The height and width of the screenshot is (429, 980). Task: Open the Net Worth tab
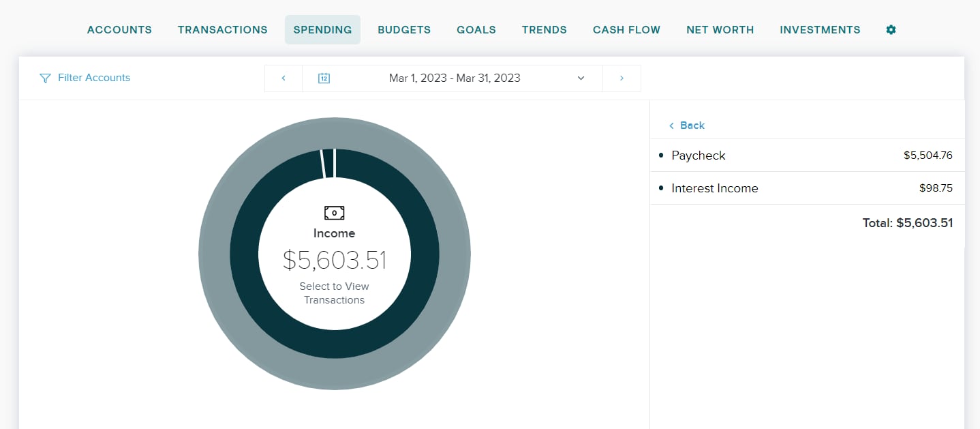coord(720,30)
